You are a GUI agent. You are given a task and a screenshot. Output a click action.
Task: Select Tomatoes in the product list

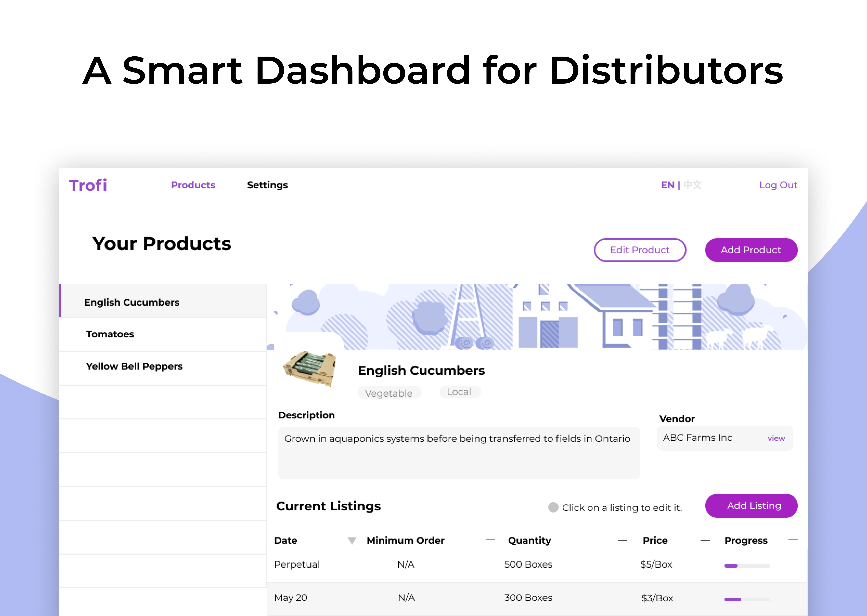click(110, 334)
